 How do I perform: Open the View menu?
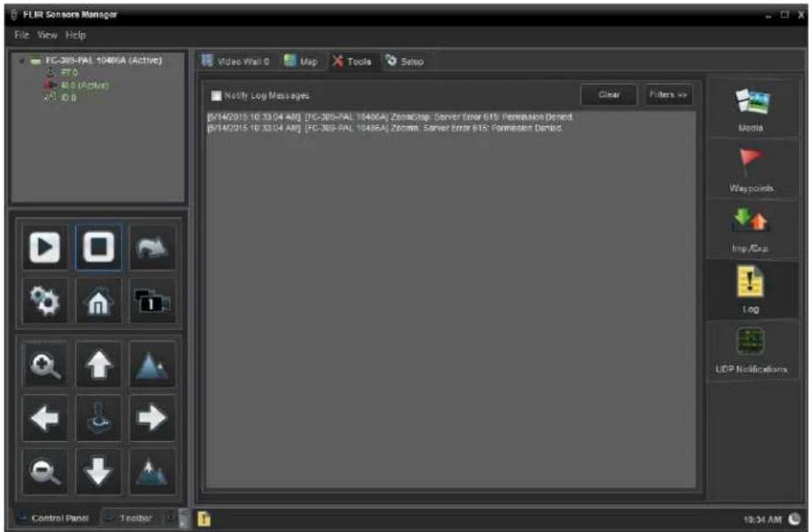[x=47, y=35]
